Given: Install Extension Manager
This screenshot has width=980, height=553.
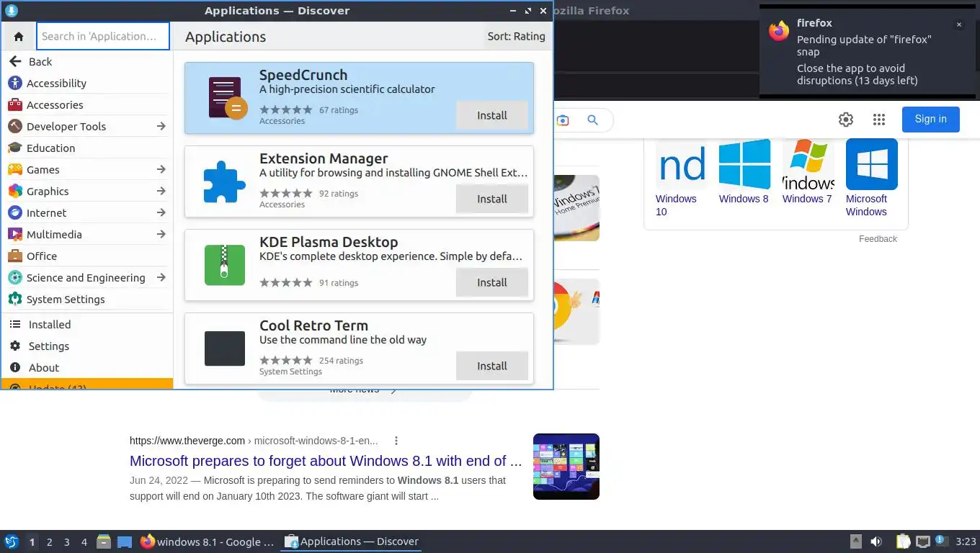Looking at the screenshot, I should point(492,199).
